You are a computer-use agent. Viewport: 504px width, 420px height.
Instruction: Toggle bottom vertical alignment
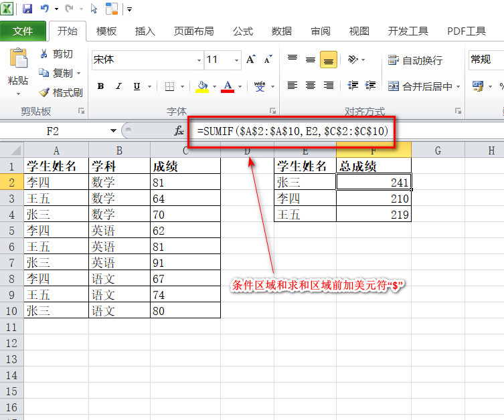click(x=329, y=60)
